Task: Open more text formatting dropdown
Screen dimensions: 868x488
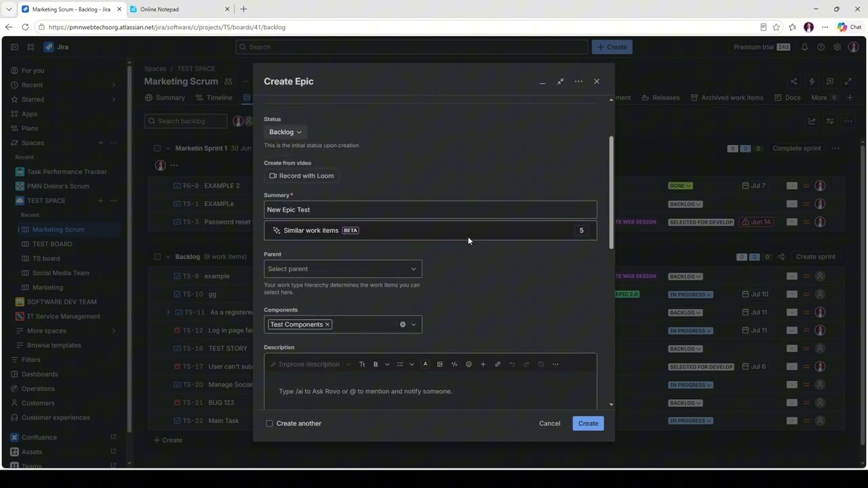Action: click(x=387, y=365)
